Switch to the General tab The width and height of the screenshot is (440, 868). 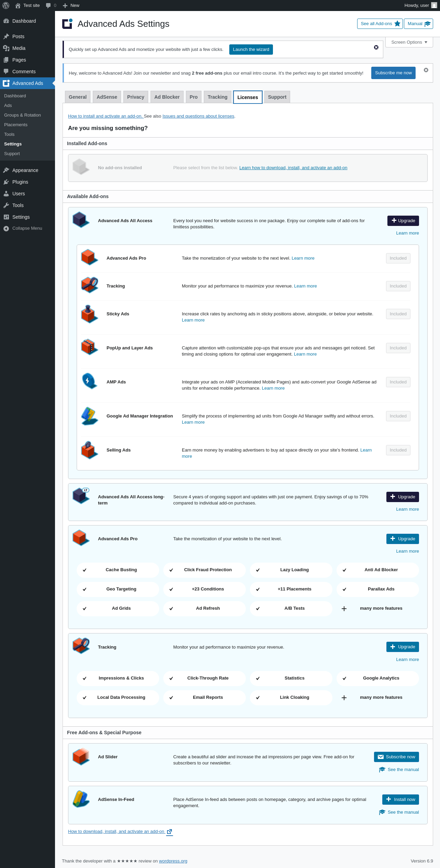[x=78, y=97]
